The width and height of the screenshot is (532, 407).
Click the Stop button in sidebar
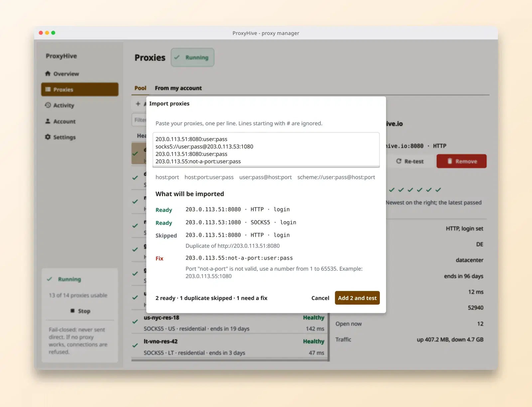(x=80, y=311)
